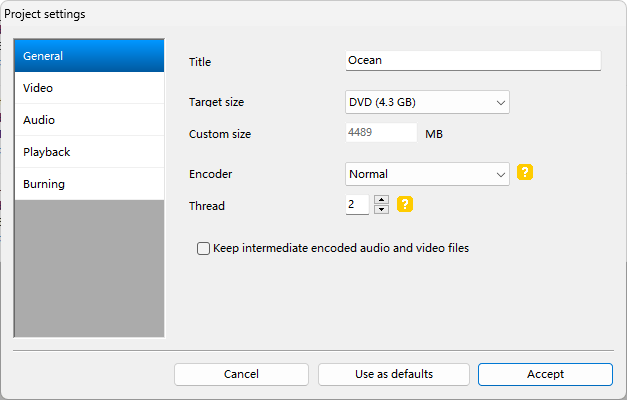The width and height of the screenshot is (627, 400).
Task: Open the Target size dropdown
Action: 427,102
